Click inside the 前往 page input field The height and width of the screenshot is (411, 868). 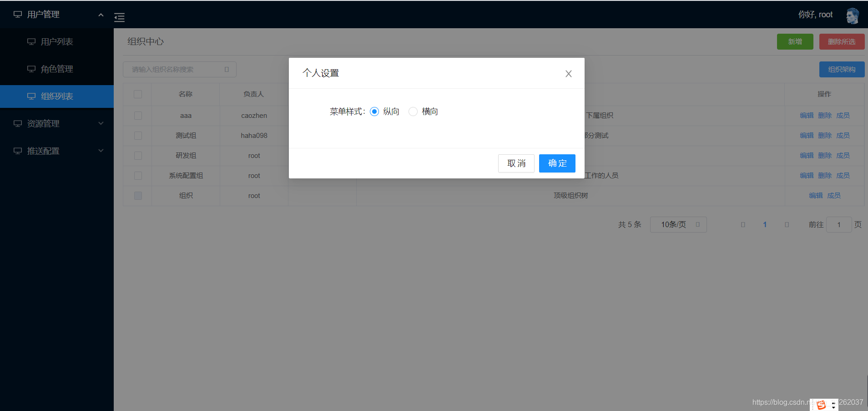(x=838, y=224)
